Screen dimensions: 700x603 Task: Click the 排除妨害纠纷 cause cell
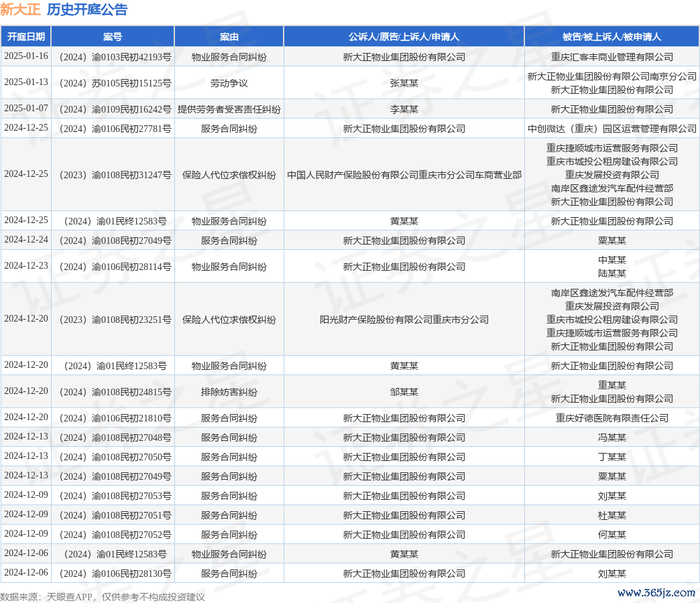[x=229, y=392]
